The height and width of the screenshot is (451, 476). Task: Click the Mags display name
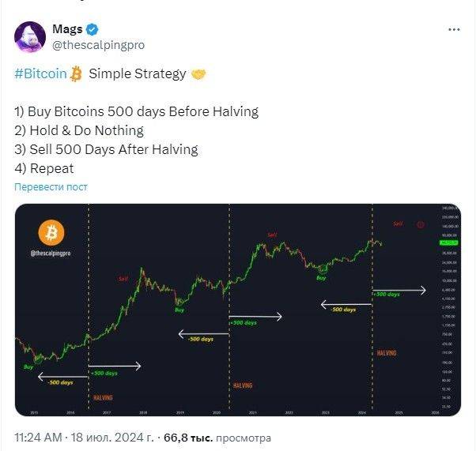click(67, 30)
